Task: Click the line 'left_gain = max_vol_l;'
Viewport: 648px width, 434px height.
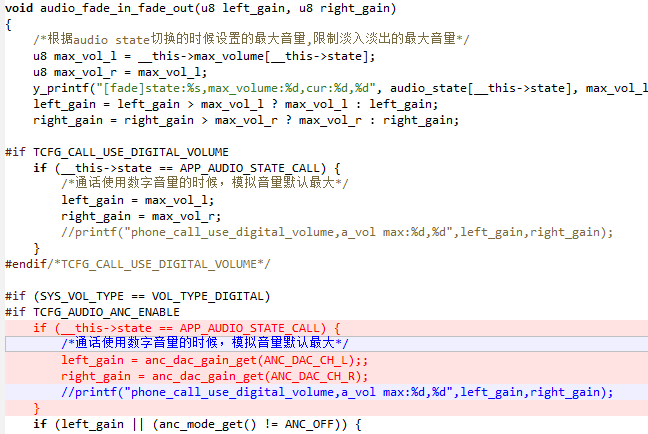Action: (x=138, y=200)
